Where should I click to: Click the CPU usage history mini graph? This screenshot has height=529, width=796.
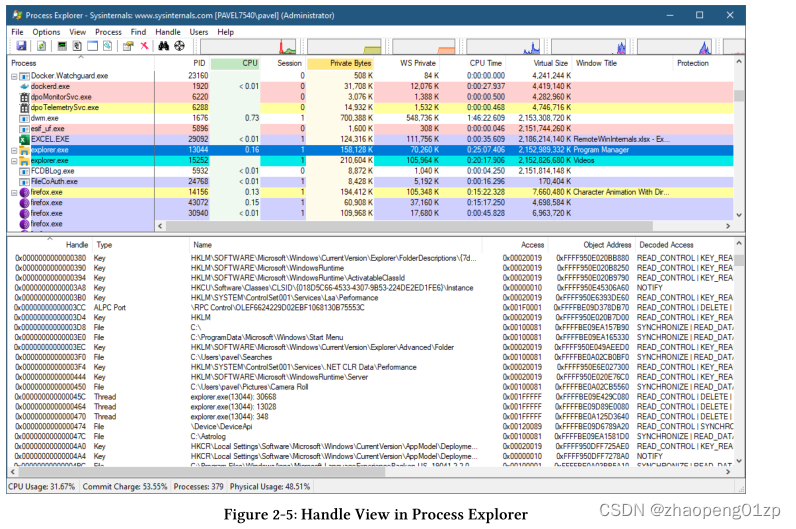249,47
